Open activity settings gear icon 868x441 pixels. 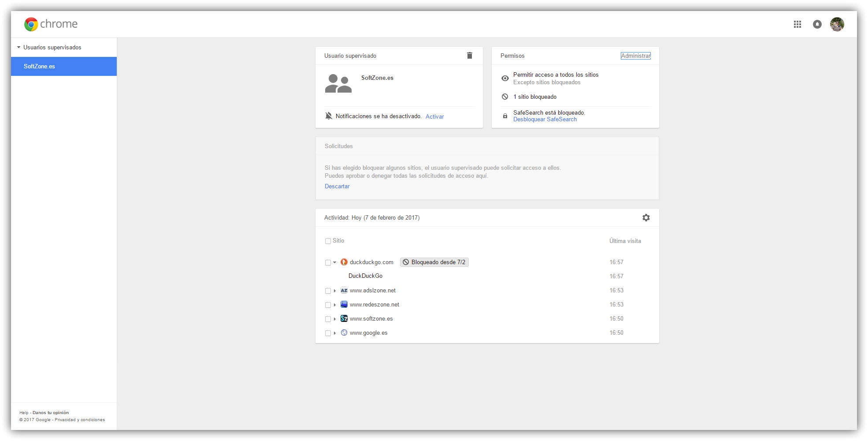coord(646,218)
